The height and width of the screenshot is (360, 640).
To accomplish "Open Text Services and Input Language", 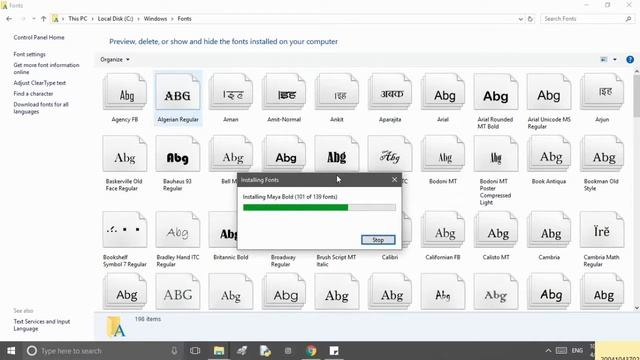I will (42, 325).
